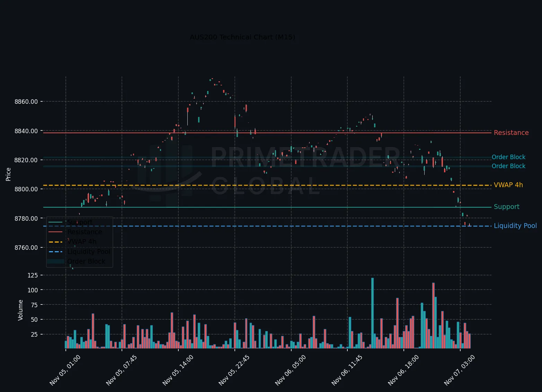Viewport: 542px width, 392px height.
Task: Click the 8780.00 price axis tick
Action: (26, 219)
